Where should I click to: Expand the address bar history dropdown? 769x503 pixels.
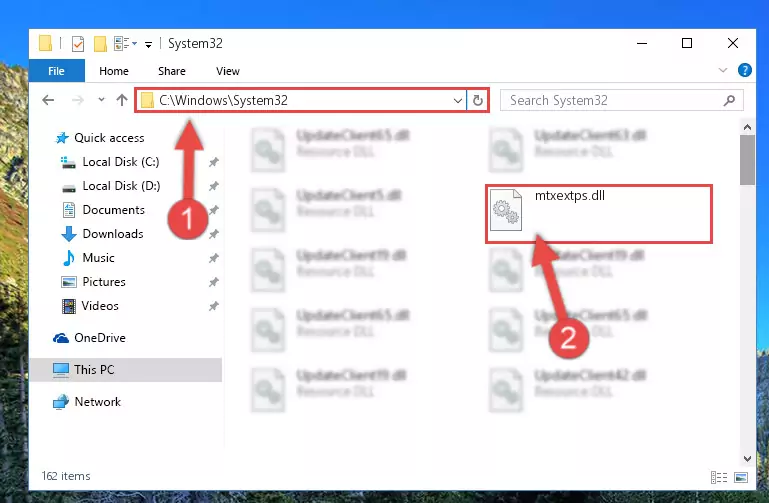coord(458,101)
